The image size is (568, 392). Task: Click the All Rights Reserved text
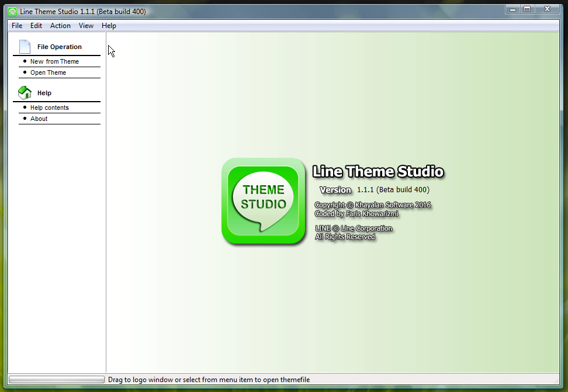345,237
